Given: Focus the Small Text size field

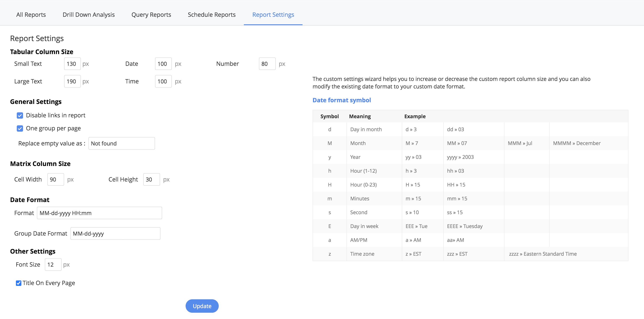Looking at the screenshot, I should 72,64.
